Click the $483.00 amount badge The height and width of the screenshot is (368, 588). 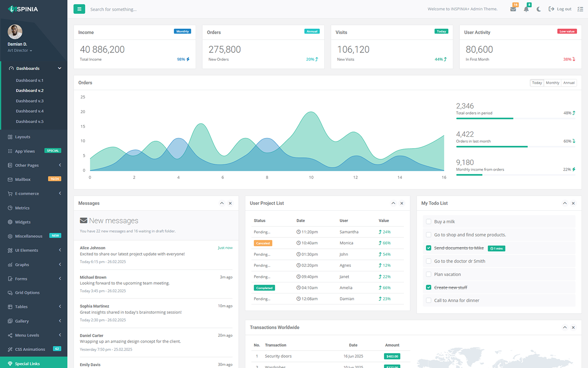[392, 356]
